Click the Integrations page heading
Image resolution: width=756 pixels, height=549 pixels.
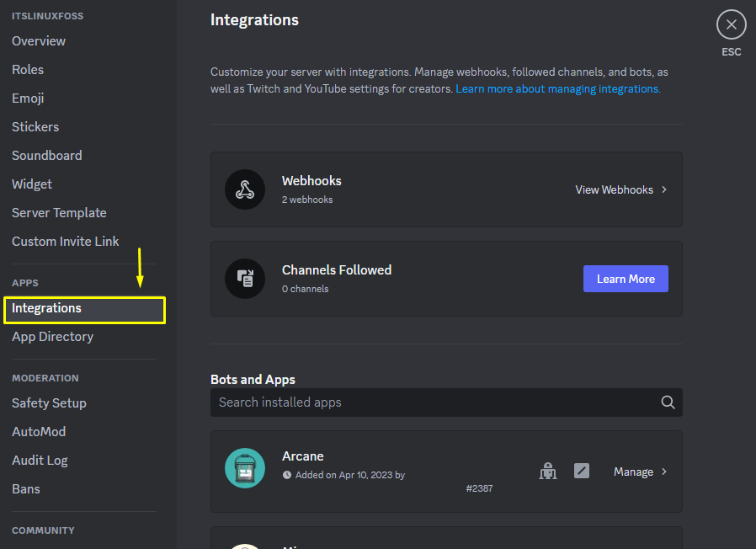click(254, 20)
